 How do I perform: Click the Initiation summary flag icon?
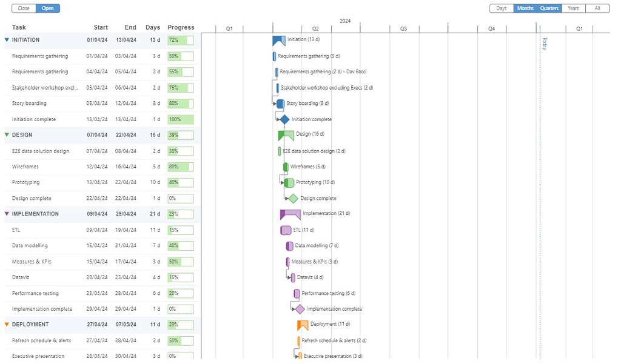[277, 39]
